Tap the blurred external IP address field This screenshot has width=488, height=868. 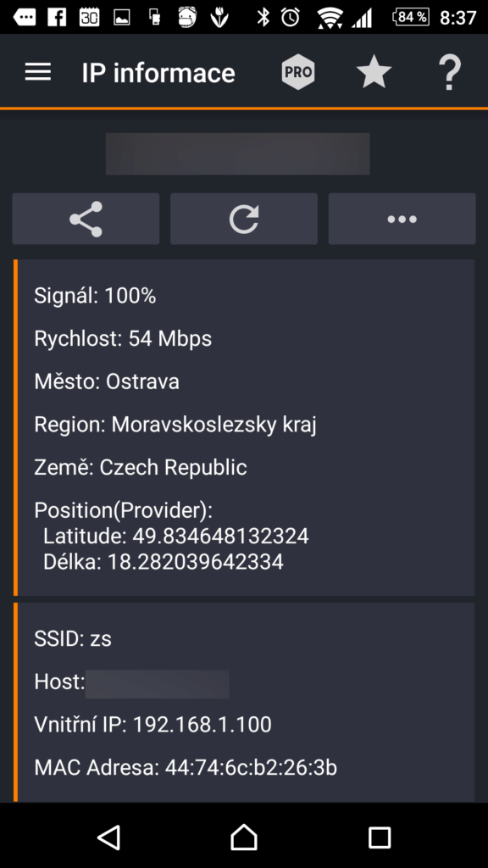click(x=238, y=153)
